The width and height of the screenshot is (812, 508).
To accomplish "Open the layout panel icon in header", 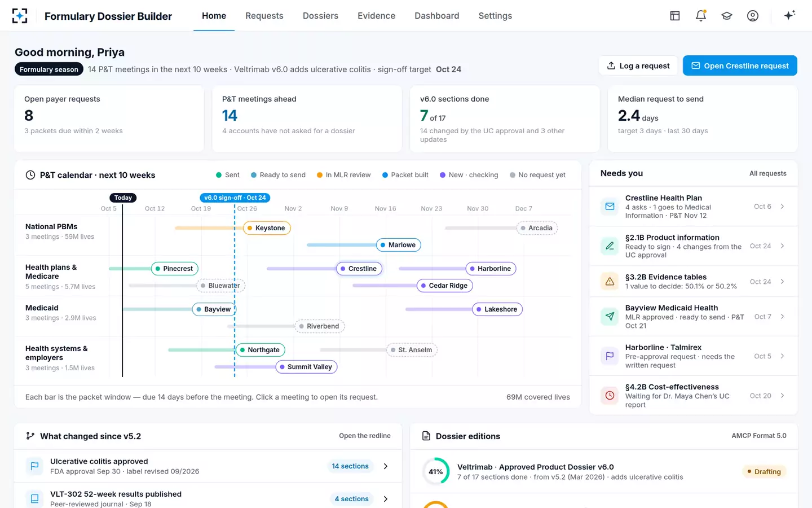I will click(x=675, y=16).
